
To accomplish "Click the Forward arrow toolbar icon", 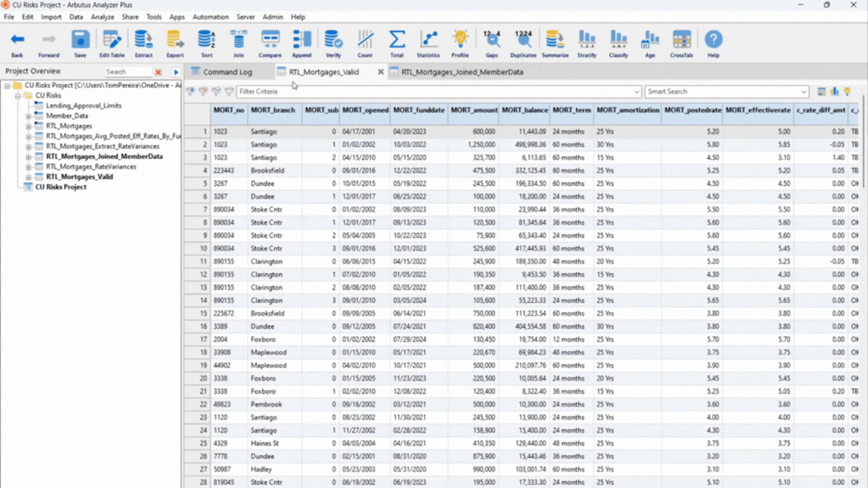I will tap(49, 39).
